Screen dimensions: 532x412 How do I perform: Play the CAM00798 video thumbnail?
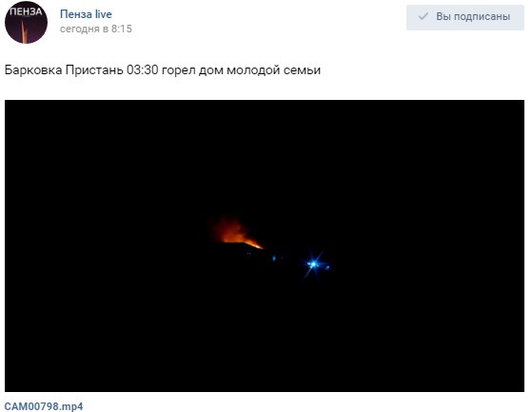click(x=265, y=245)
